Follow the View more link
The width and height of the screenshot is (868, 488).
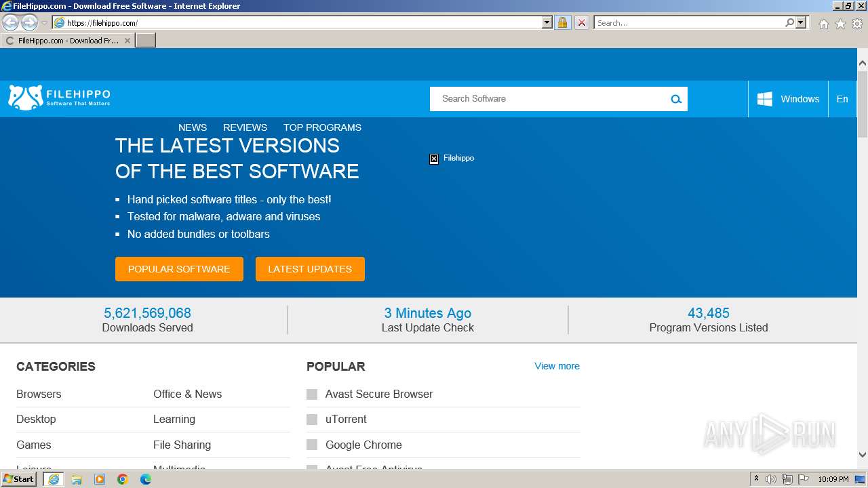(557, 366)
